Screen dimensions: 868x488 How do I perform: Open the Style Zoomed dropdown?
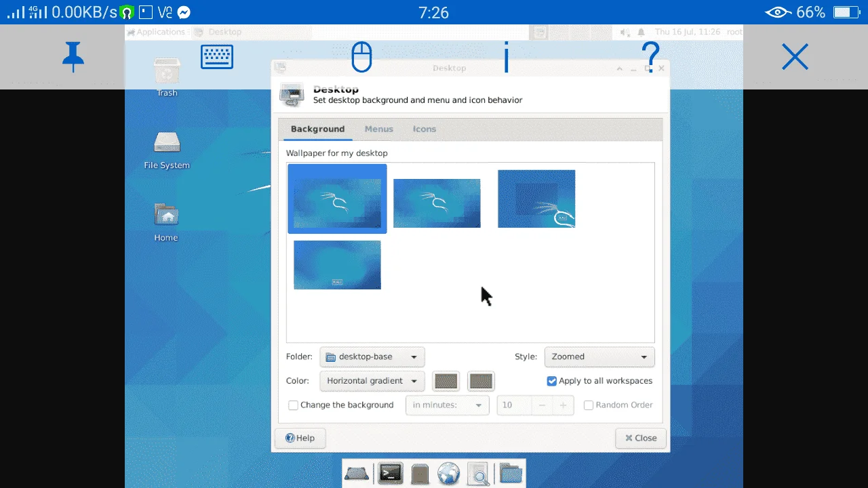point(599,357)
